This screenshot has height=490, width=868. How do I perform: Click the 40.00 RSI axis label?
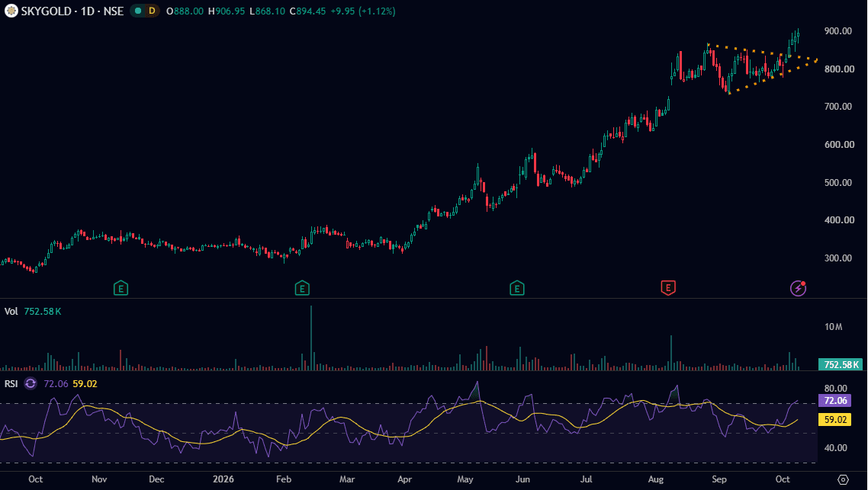point(836,448)
